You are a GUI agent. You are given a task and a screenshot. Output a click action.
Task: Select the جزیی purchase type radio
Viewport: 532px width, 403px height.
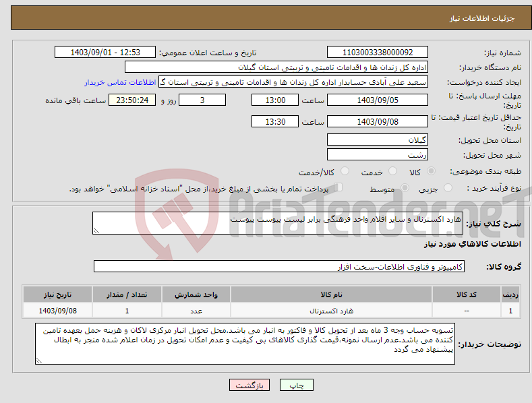(448, 187)
